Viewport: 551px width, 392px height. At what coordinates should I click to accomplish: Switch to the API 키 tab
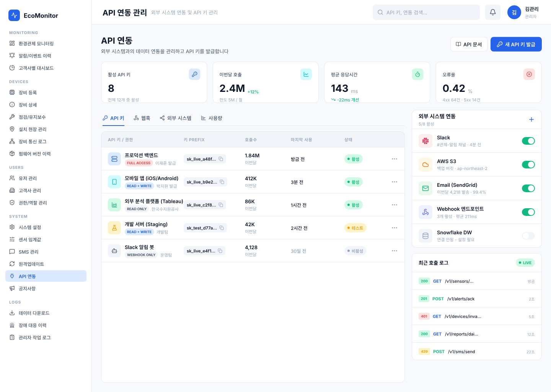(x=113, y=118)
